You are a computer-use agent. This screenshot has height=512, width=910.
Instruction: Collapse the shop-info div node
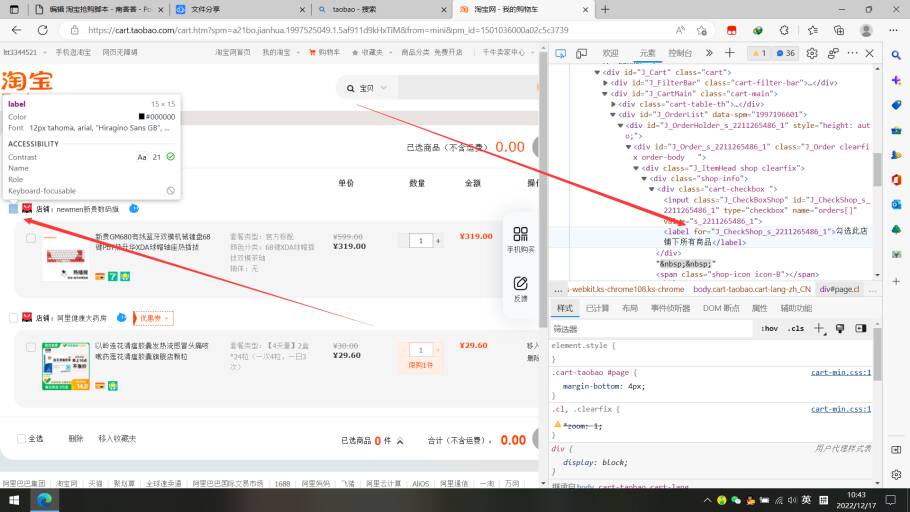pyautogui.click(x=645, y=179)
